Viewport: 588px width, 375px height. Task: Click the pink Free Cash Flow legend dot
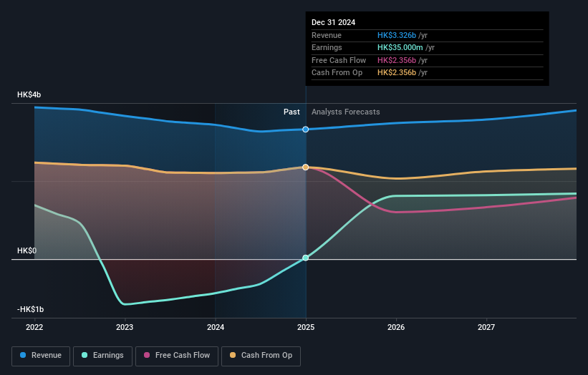[x=147, y=355]
